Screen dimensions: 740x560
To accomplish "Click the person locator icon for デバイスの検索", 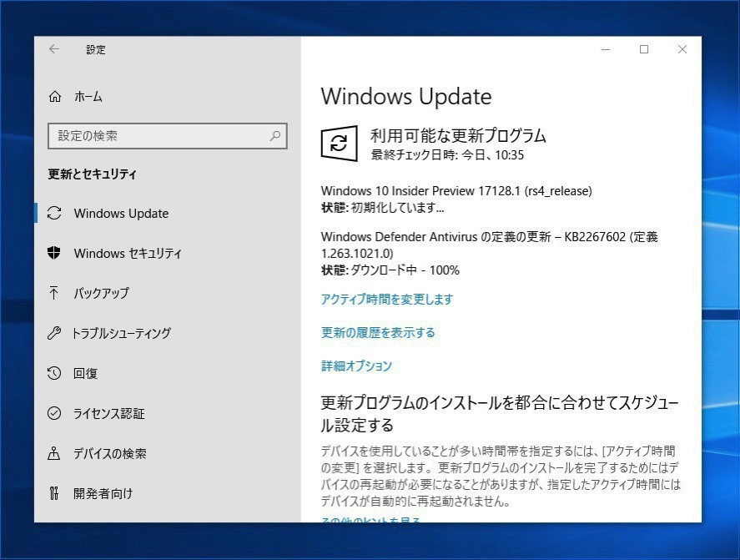I will click(53, 453).
